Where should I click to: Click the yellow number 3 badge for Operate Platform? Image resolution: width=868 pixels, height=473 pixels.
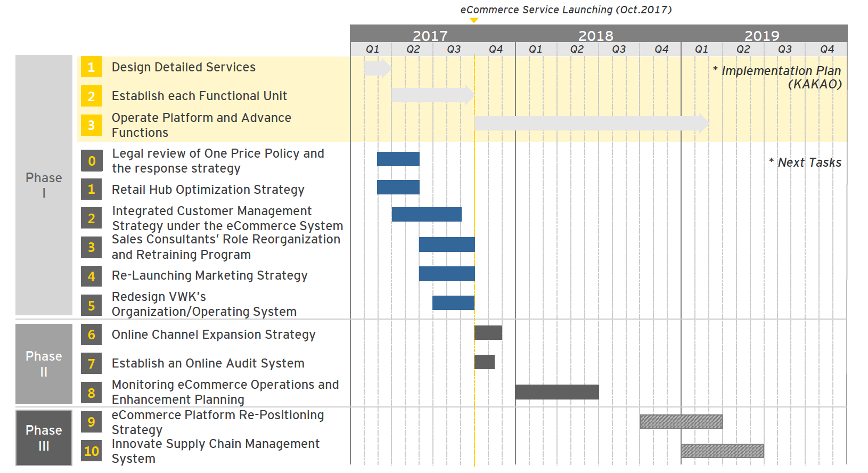pyautogui.click(x=91, y=125)
